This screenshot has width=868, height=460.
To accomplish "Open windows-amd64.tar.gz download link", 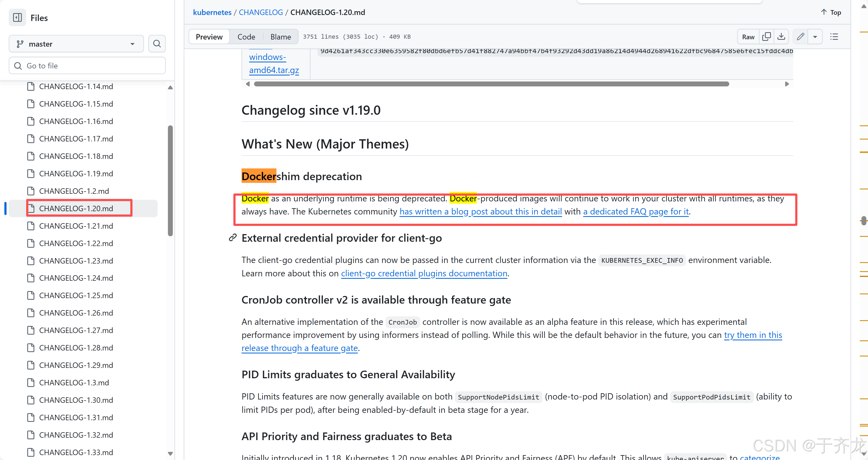I will [274, 64].
